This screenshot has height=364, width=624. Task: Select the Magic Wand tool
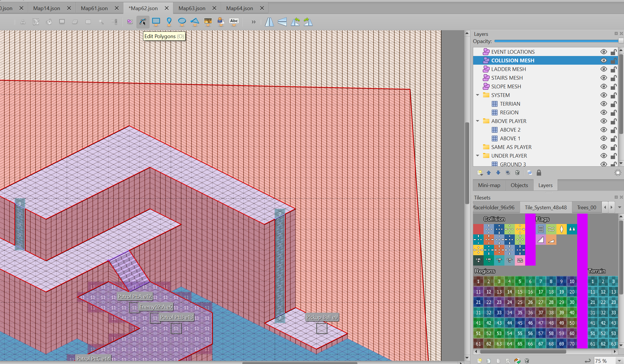pos(101,22)
